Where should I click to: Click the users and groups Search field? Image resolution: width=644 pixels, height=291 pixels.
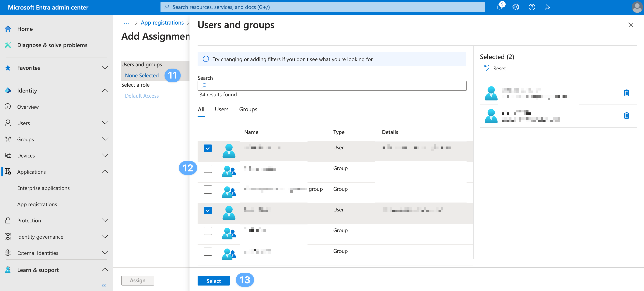(x=332, y=86)
